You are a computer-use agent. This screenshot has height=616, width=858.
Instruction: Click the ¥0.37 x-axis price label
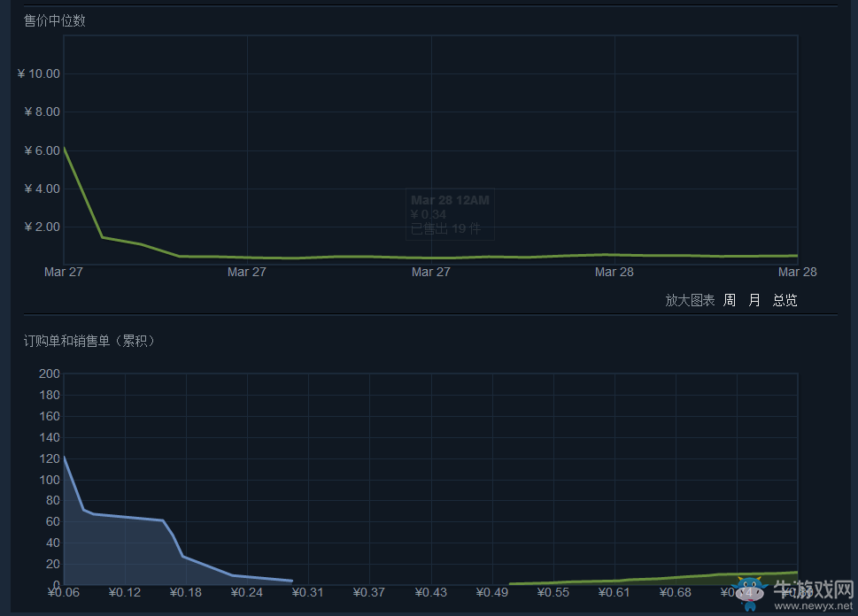pyautogui.click(x=368, y=592)
